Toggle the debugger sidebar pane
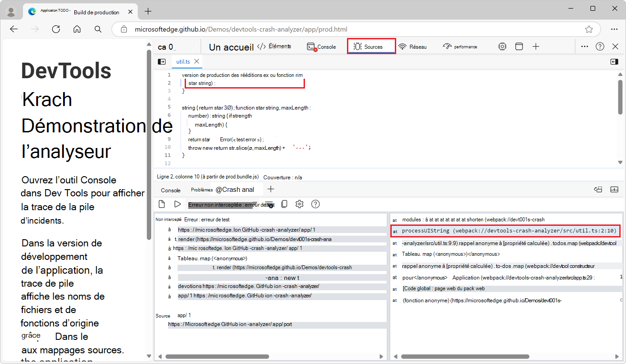This screenshot has width=626, height=364. tap(614, 61)
